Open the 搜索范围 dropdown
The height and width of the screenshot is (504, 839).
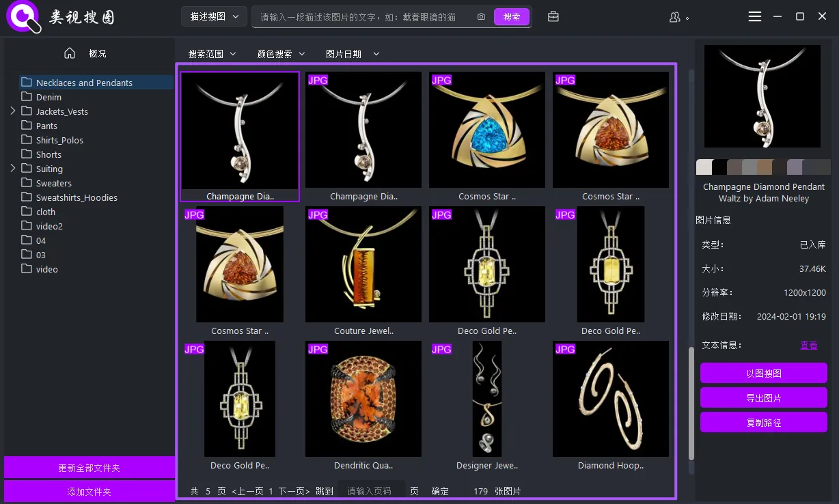(x=212, y=53)
